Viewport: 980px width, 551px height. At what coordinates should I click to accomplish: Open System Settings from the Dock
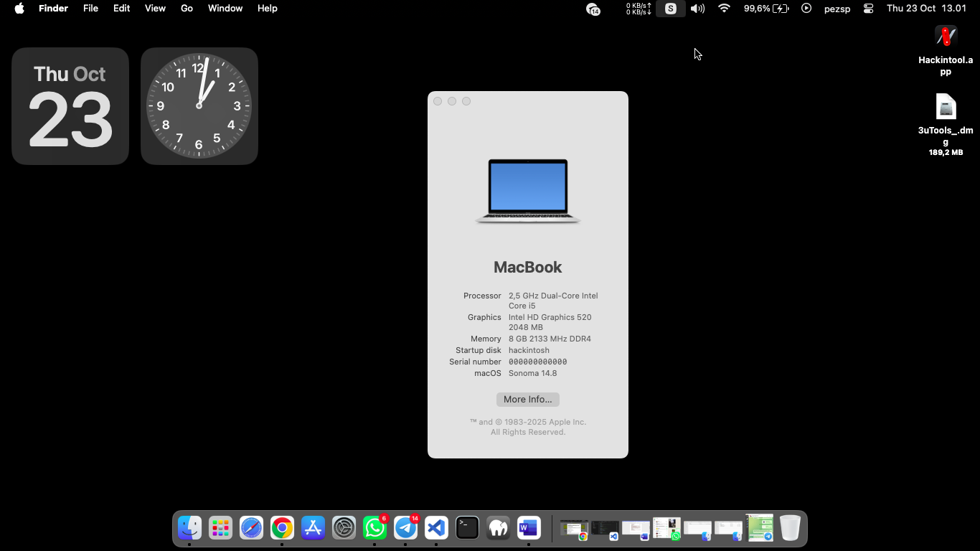[x=344, y=528]
